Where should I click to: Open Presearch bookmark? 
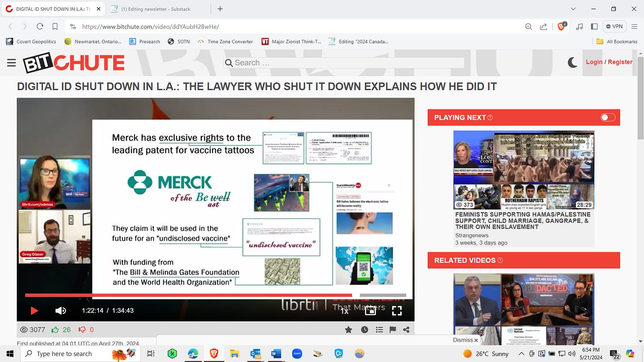pos(145,42)
